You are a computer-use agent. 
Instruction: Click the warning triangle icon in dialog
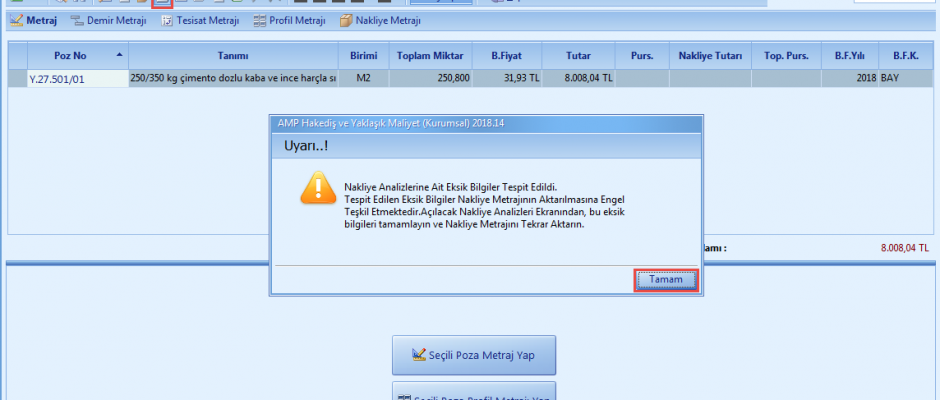coord(317,188)
